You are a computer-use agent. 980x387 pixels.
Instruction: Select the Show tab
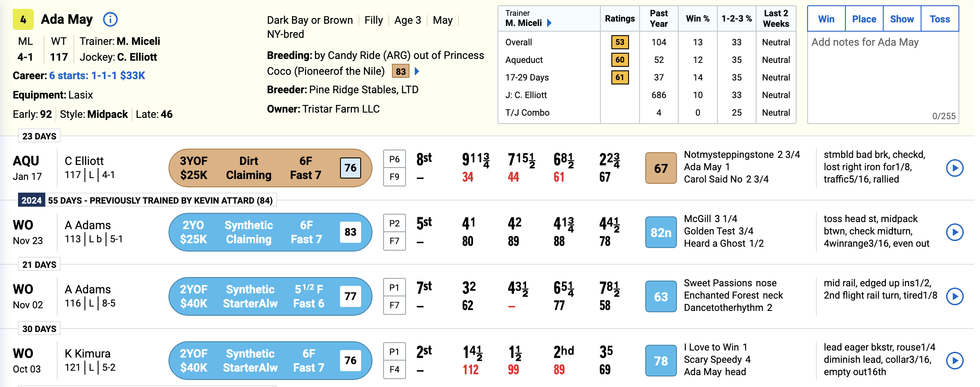click(902, 19)
